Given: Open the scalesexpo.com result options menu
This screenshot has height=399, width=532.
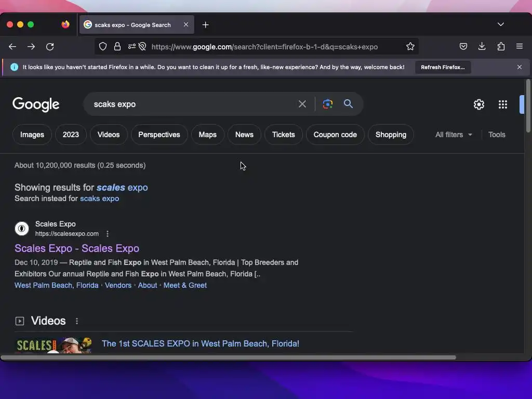Looking at the screenshot, I should [107, 234].
